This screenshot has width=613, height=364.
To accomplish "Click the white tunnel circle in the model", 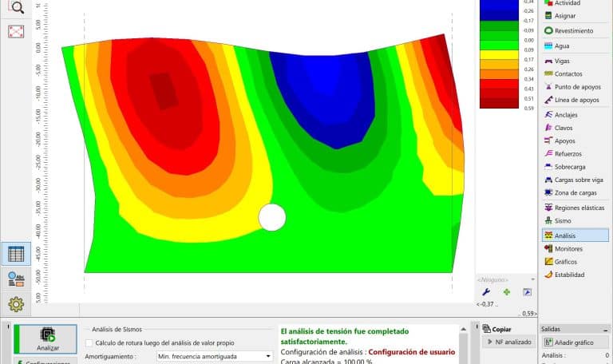I will click(272, 217).
